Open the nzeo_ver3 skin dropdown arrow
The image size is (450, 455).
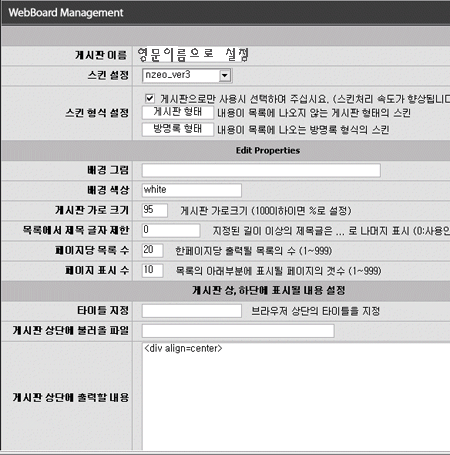225,75
